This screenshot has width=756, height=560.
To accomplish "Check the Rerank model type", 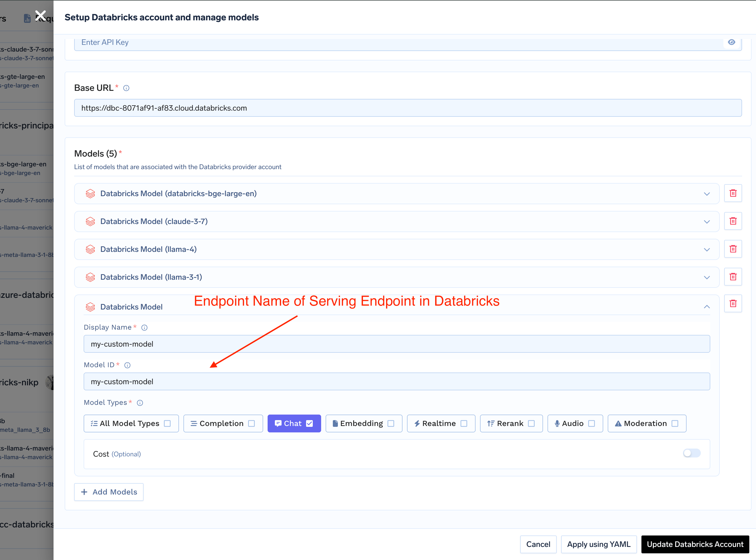I will click(x=532, y=423).
